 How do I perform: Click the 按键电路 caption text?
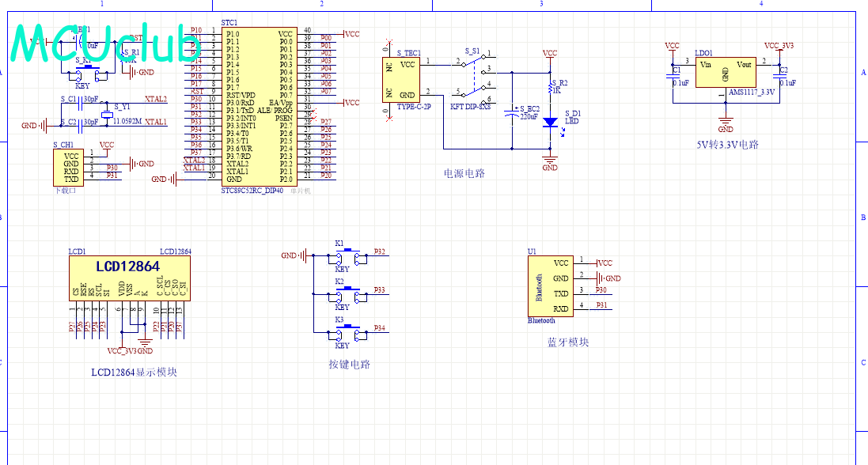tap(349, 365)
